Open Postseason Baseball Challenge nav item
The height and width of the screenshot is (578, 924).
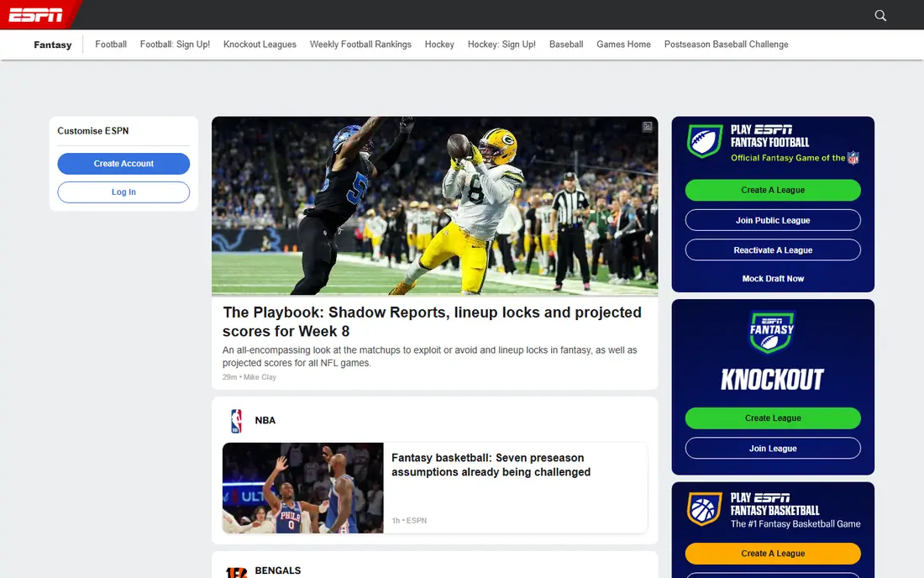(x=726, y=45)
